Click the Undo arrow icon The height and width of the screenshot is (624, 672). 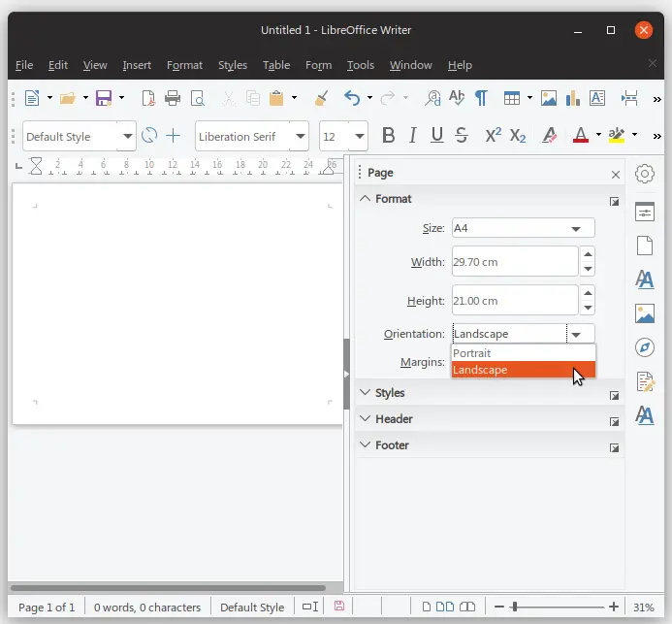click(x=351, y=98)
